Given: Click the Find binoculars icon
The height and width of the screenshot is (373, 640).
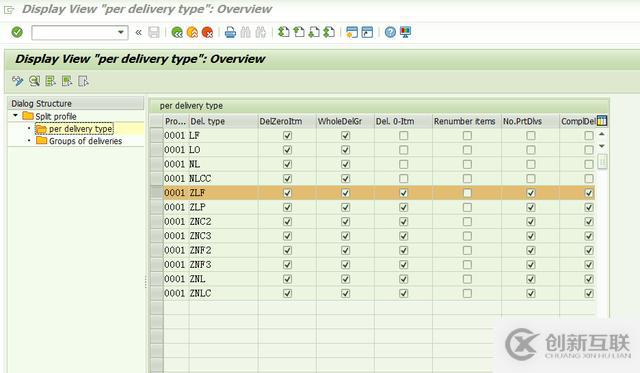Looking at the screenshot, I should pyautogui.click(x=245, y=32).
